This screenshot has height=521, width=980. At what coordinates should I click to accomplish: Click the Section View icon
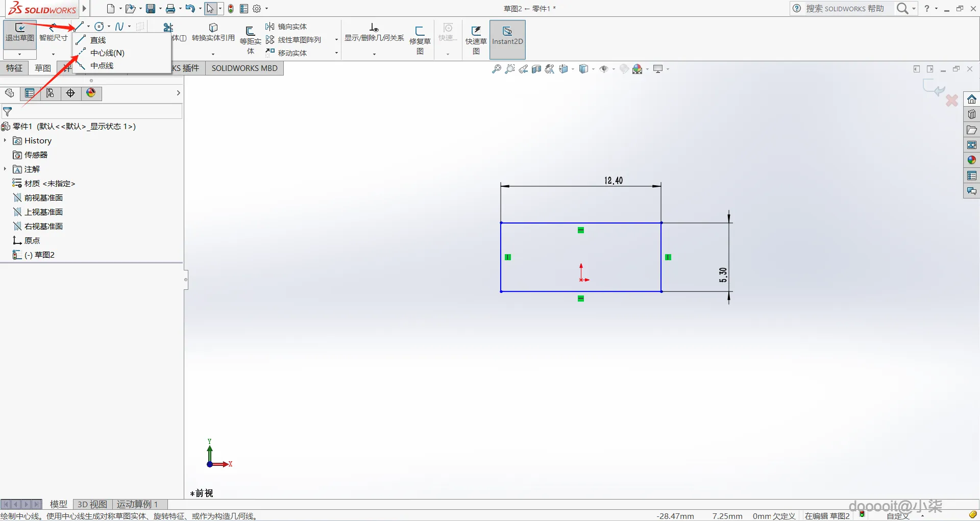tap(536, 69)
